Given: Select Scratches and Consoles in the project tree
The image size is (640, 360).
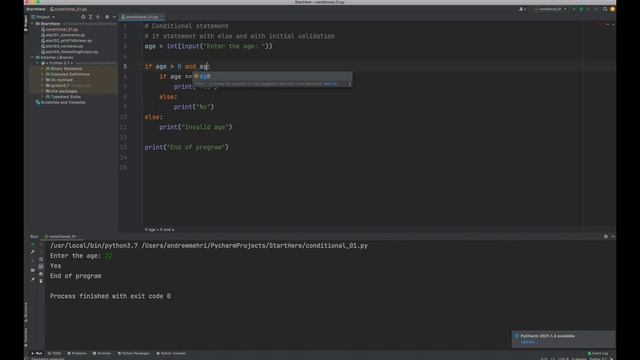Looking at the screenshot, I should point(63,102).
